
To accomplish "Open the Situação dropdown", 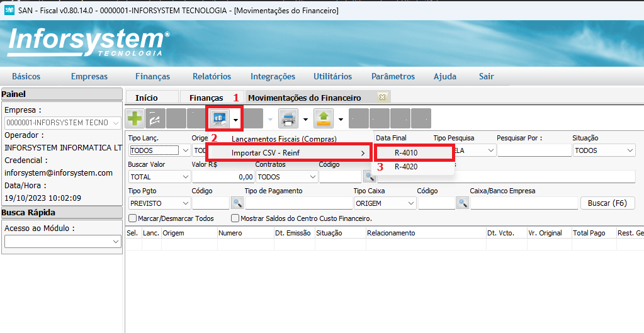I will click(604, 150).
